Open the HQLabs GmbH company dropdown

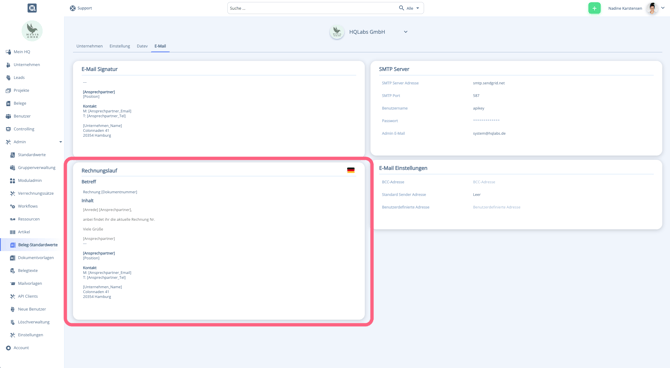pyautogui.click(x=406, y=32)
